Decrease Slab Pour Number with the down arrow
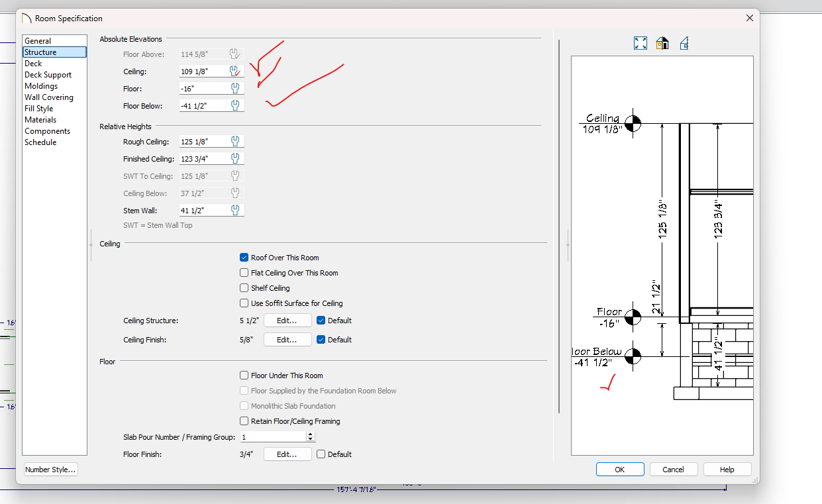Viewport: 822px width, 504px height. coord(311,440)
